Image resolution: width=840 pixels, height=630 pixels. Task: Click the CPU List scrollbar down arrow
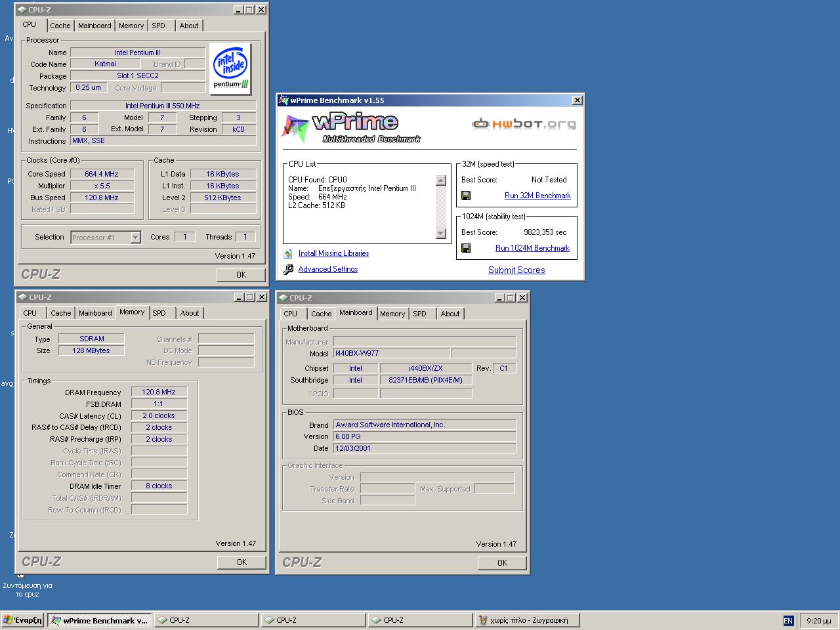tap(441, 234)
